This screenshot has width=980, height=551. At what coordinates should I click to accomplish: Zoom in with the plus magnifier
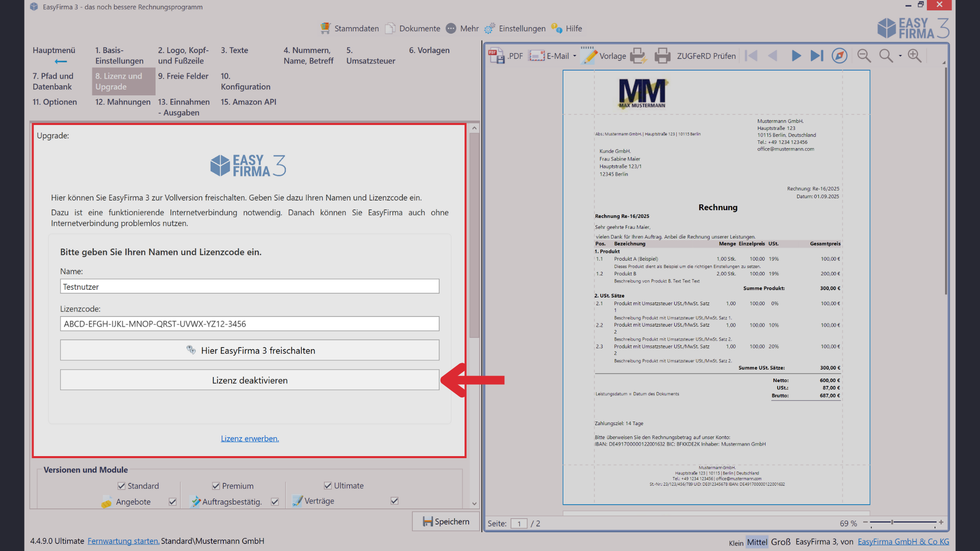click(x=915, y=56)
